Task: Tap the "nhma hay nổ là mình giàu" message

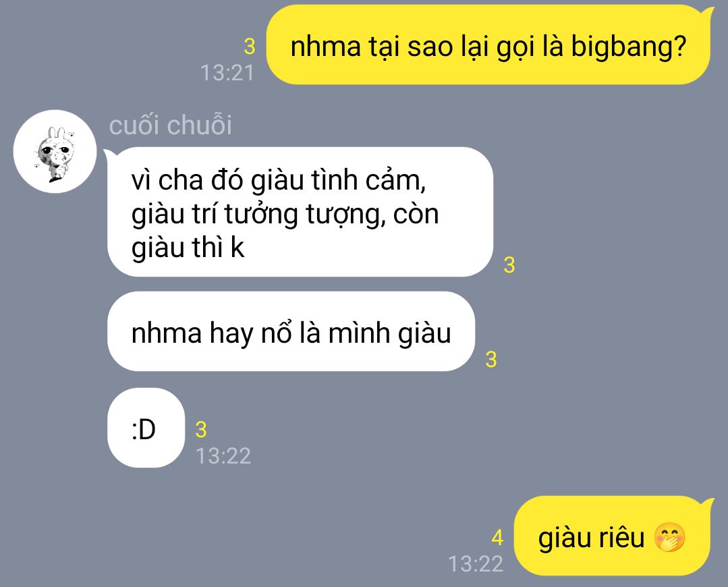Action: pos(291,331)
